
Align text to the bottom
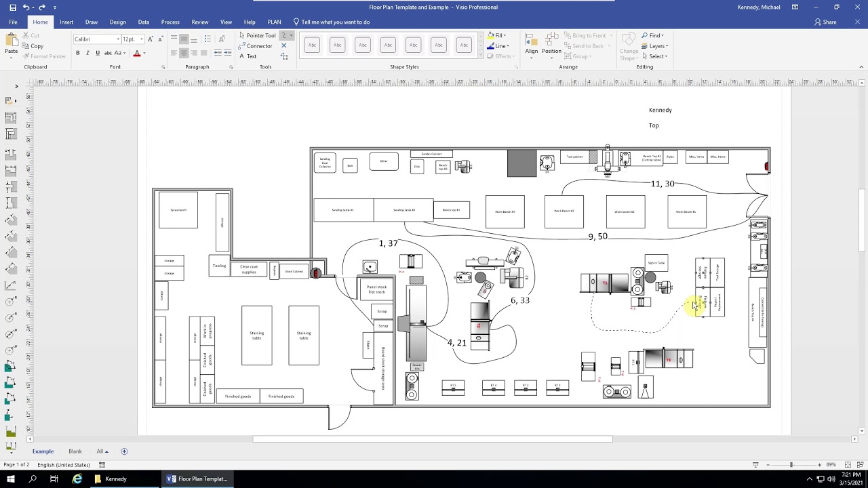[193, 39]
